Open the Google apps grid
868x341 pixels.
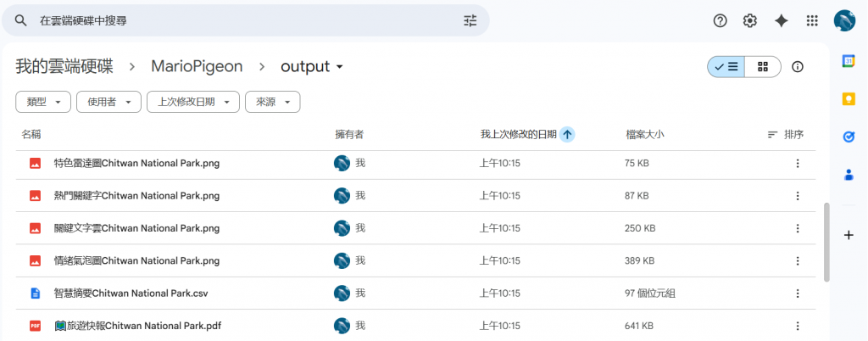click(812, 21)
